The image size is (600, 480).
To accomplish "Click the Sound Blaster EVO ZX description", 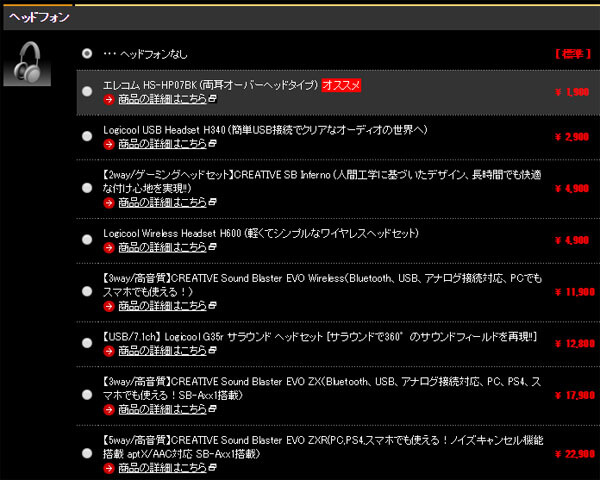I will 321,388.
